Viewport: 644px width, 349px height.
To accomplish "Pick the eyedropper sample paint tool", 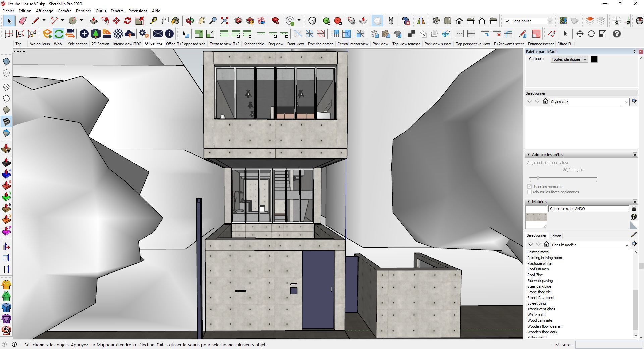I will pos(634,235).
